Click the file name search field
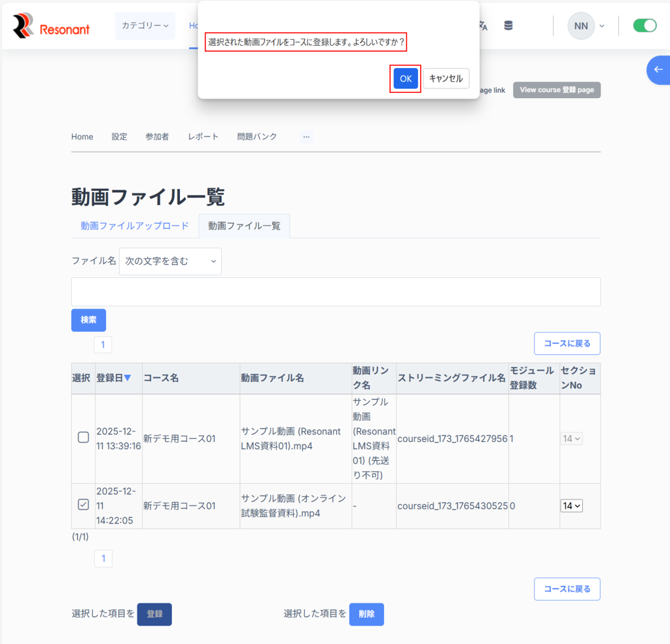Viewport: 670px width, 644px height. pos(336,292)
